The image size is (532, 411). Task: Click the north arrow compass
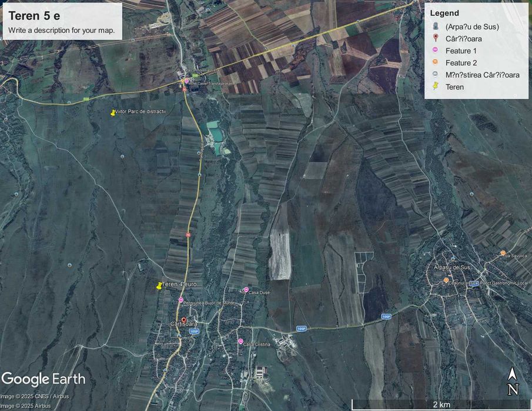pyautogui.click(x=513, y=381)
